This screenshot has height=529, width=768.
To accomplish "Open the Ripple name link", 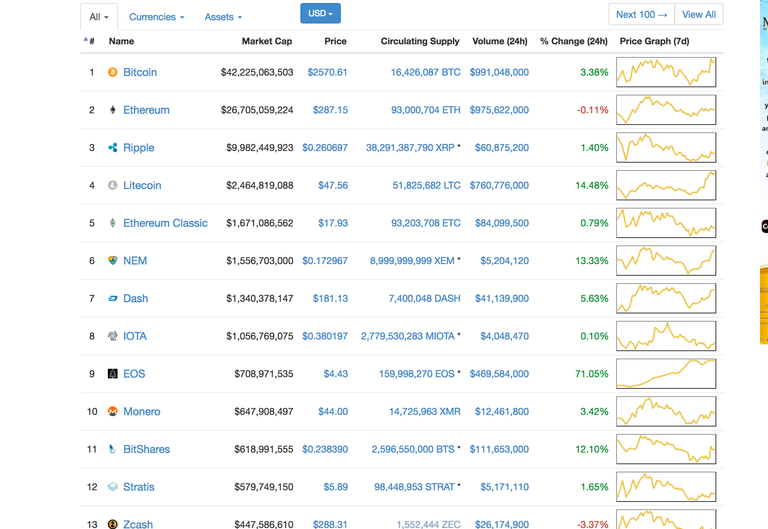I will click(x=139, y=148).
